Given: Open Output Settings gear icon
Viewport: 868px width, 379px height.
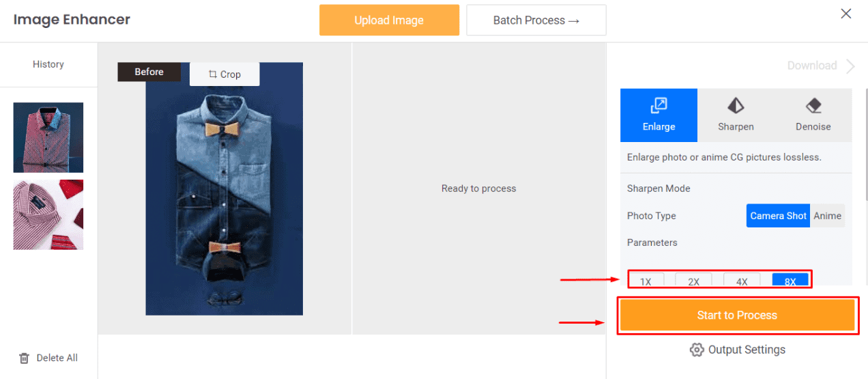Looking at the screenshot, I should [x=697, y=350].
